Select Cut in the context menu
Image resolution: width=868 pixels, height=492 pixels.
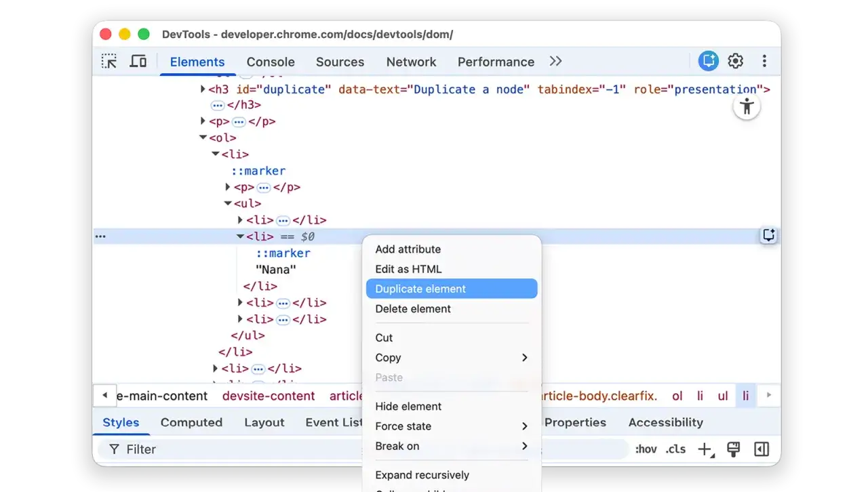click(x=452, y=337)
